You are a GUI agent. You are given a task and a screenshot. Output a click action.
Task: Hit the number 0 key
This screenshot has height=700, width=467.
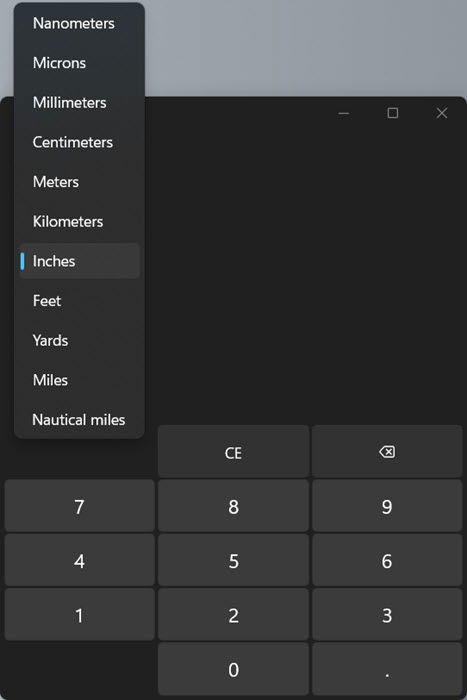click(x=233, y=669)
